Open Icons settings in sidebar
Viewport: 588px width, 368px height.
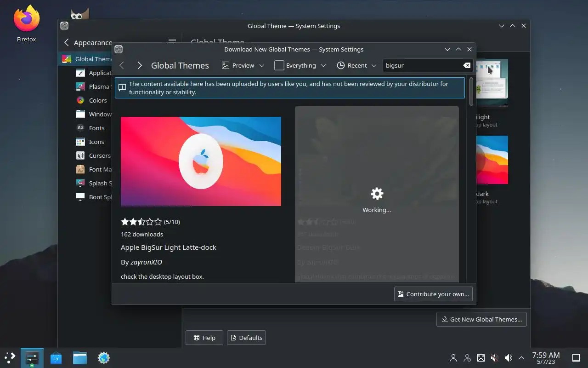(91, 142)
